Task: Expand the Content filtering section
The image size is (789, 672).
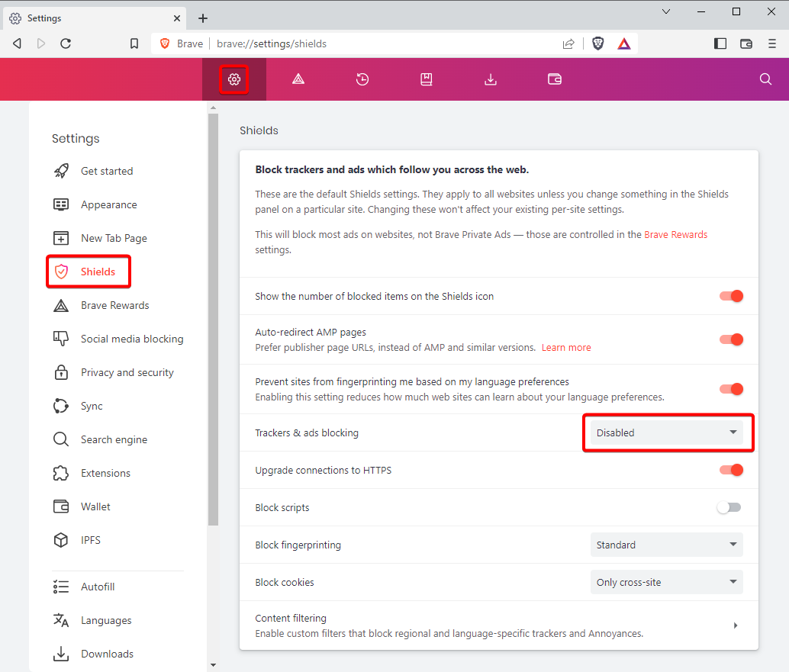Action: tap(499, 625)
